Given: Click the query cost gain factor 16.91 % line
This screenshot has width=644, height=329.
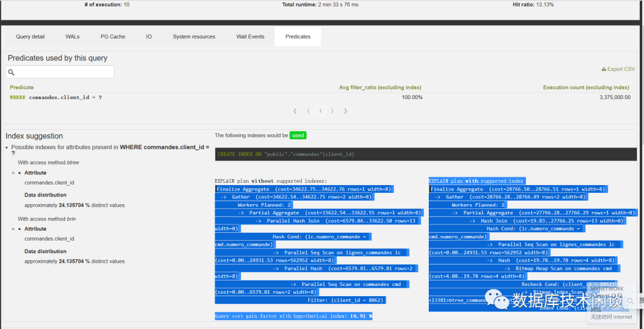Looking at the screenshot, I should [x=293, y=316].
